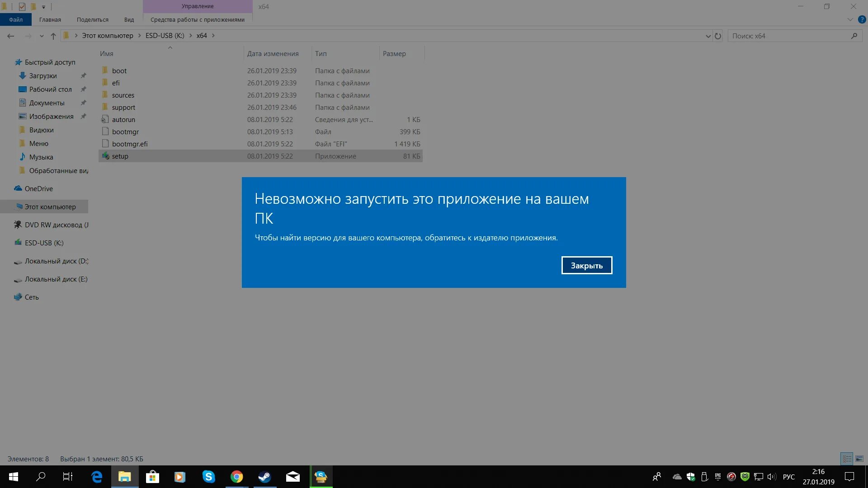Open recent locations dropdown arrow
Viewport: 868px width, 488px height.
42,36
